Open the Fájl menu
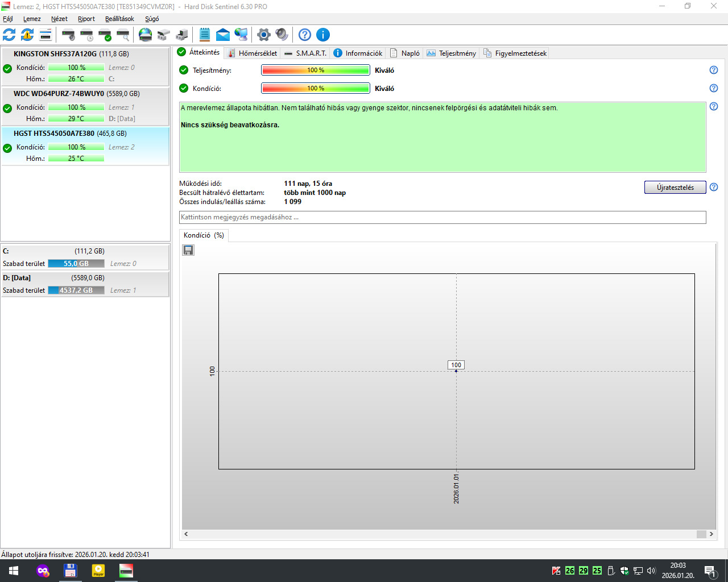This screenshot has width=728, height=582. (8, 19)
